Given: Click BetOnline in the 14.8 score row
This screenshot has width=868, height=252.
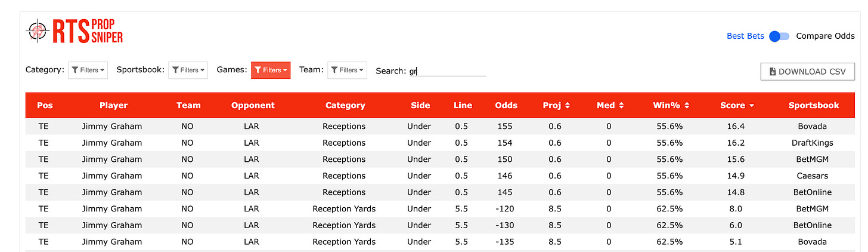Looking at the screenshot, I should click(813, 192).
